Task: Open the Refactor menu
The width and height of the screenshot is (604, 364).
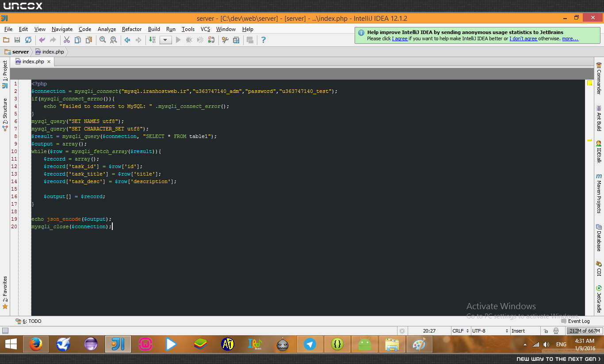Action: tap(132, 29)
